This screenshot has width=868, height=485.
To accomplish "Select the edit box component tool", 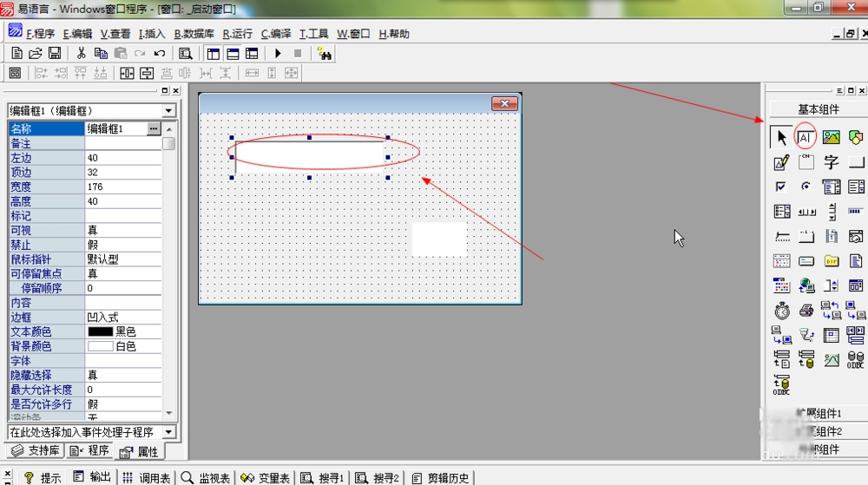I will tap(806, 136).
